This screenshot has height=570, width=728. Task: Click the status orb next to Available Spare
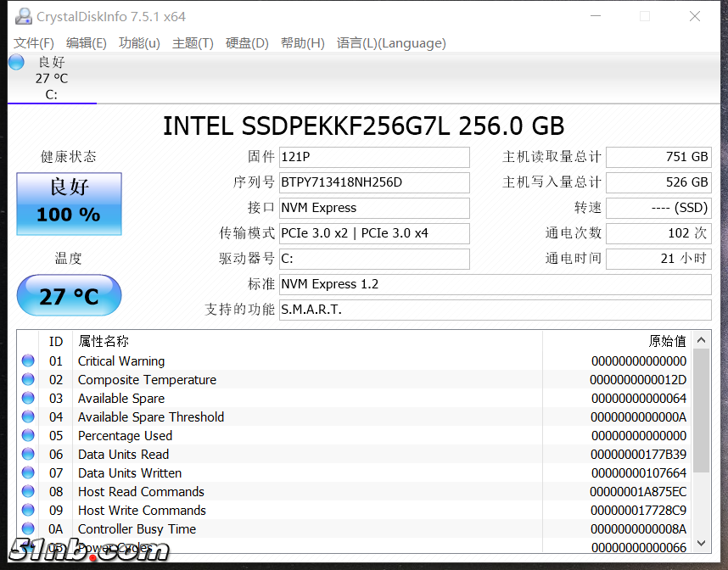[x=28, y=398]
